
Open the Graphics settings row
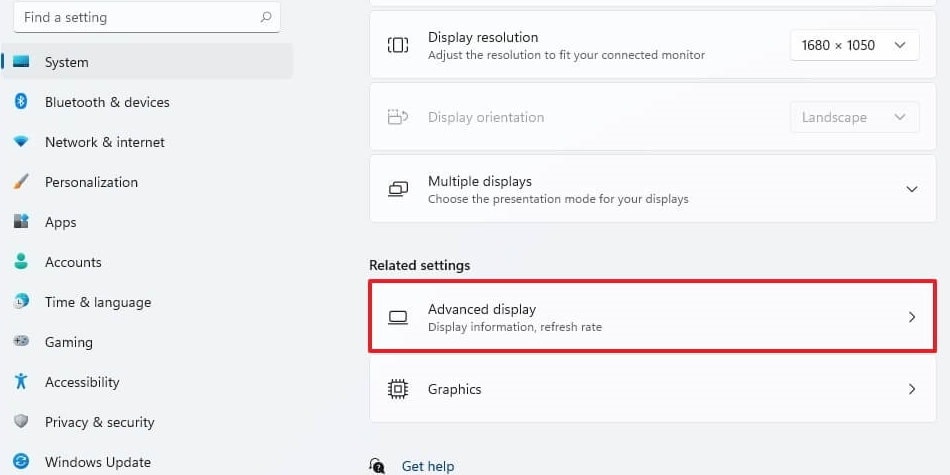[653, 389]
